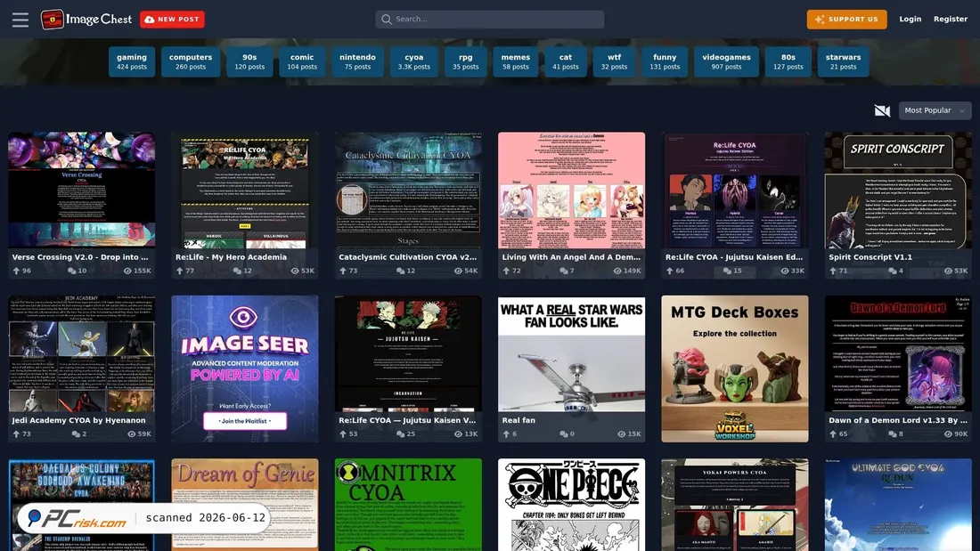Click the search magnifier icon
Viewport: 980px width, 551px height.
coord(387,20)
